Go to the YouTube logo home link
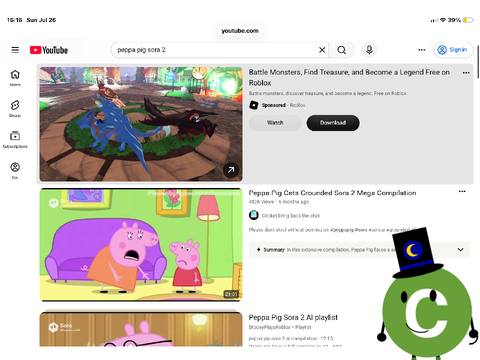This screenshot has height=360, width=480. point(49,50)
